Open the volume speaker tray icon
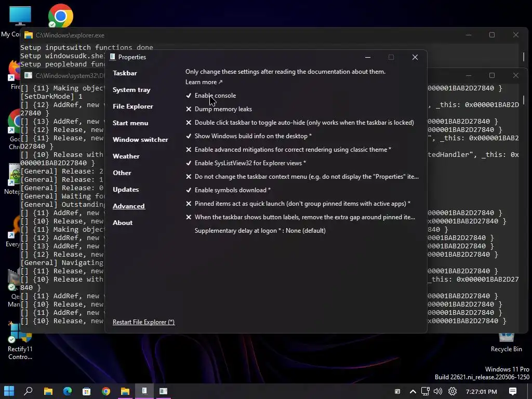 (438, 392)
